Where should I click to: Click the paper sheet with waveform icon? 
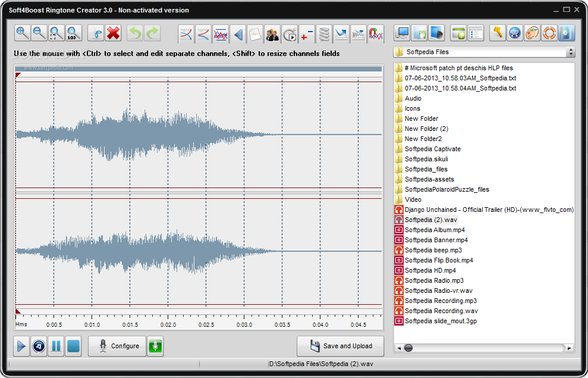[x=255, y=34]
